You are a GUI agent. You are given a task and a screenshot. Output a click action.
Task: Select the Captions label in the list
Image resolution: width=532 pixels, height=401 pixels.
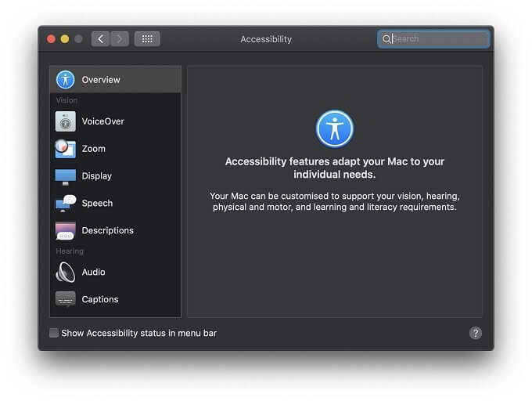click(x=100, y=299)
